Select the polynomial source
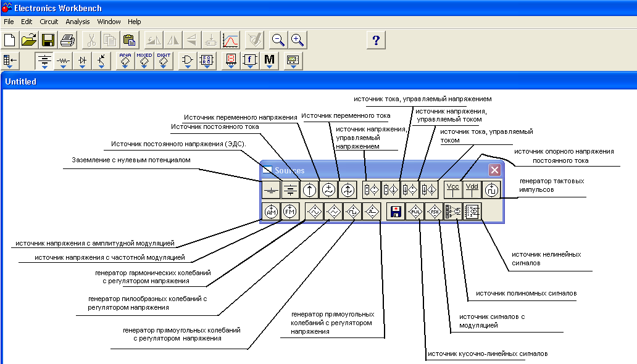Screen dimensions: 637x364 coord(453,211)
